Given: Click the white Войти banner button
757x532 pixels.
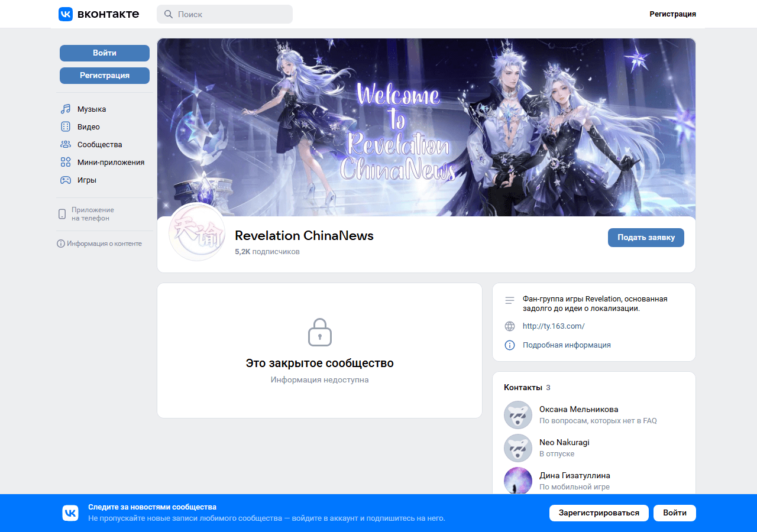Looking at the screenshot, I should click(675, 513).
